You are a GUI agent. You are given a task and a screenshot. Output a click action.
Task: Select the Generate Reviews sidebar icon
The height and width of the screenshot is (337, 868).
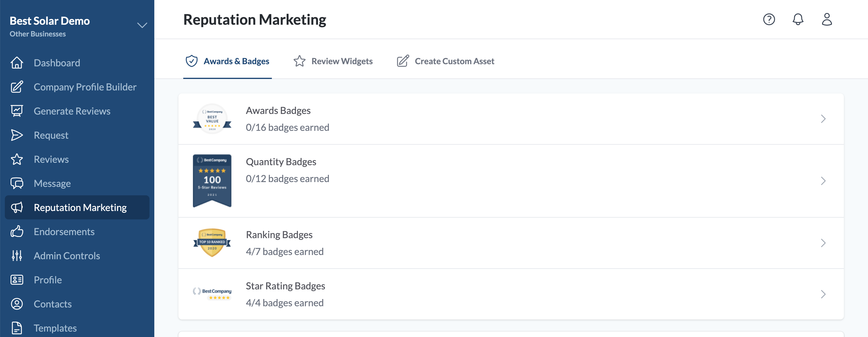tap(17, 111)
